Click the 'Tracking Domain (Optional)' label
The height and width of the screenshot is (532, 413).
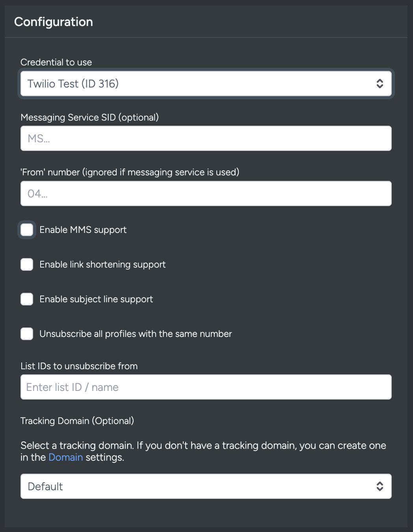pyautogui.click(x=78, y=421)
